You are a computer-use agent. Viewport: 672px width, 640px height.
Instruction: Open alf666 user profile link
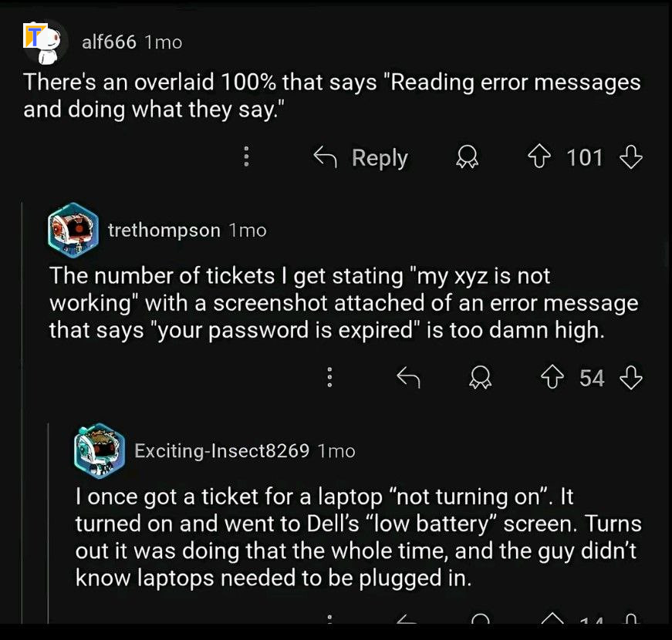click(109, 42)
